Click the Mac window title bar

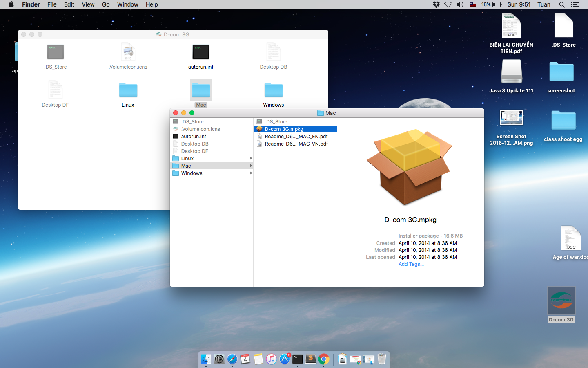coord(327,113)
